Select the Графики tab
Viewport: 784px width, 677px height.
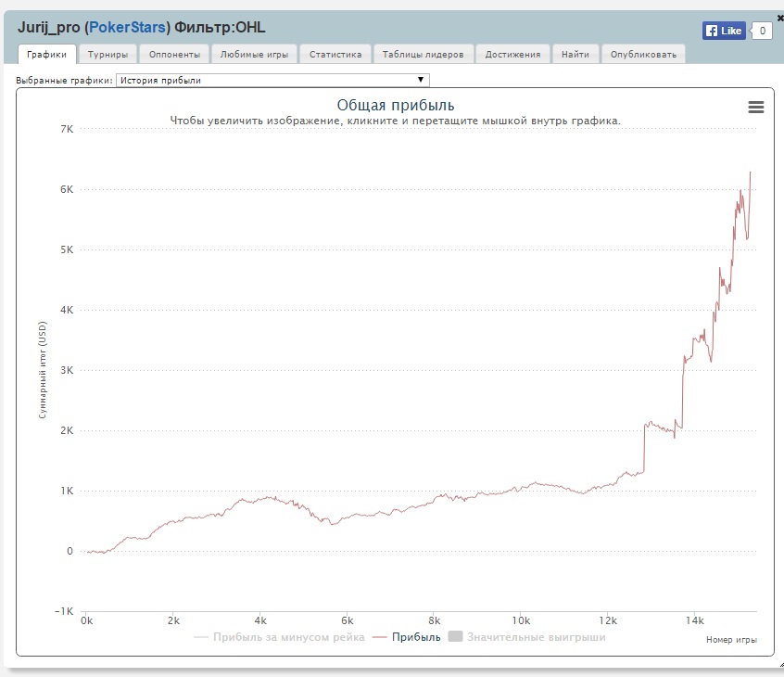[46, 55]
